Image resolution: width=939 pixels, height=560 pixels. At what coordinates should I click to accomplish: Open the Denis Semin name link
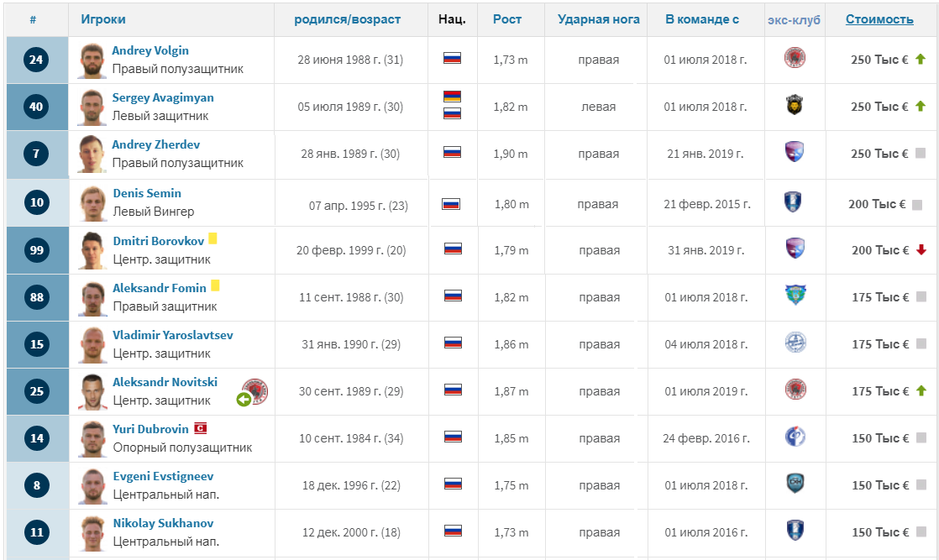click(x=147, y=193)
